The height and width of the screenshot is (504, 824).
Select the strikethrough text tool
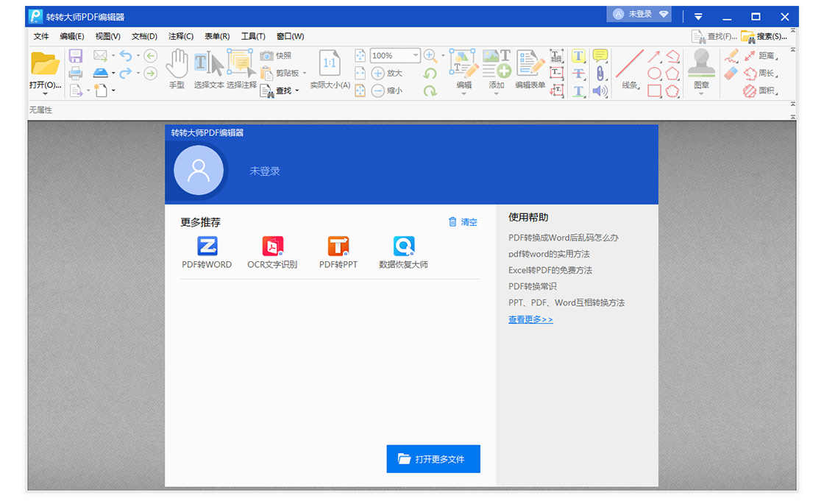point(578,74)
